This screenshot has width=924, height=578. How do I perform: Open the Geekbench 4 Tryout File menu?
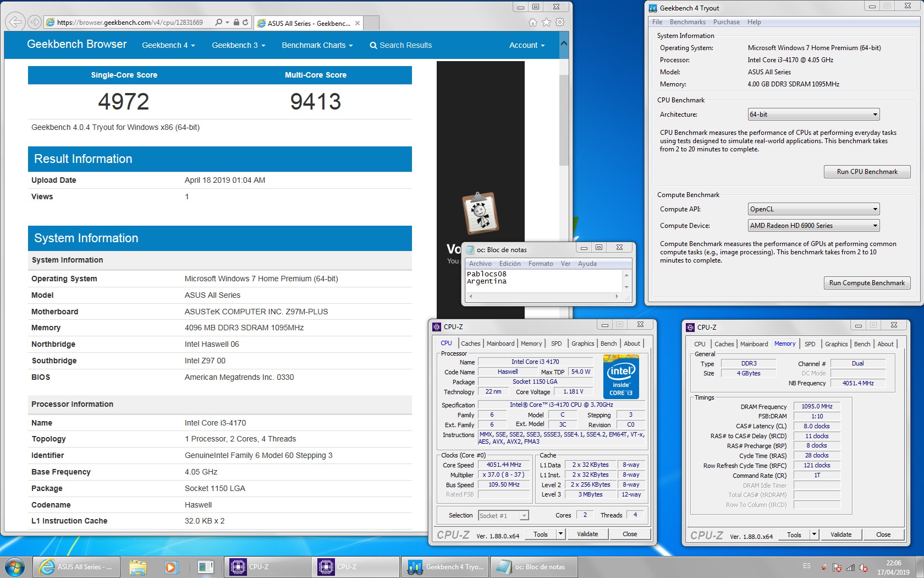click(x=657, y=22)
